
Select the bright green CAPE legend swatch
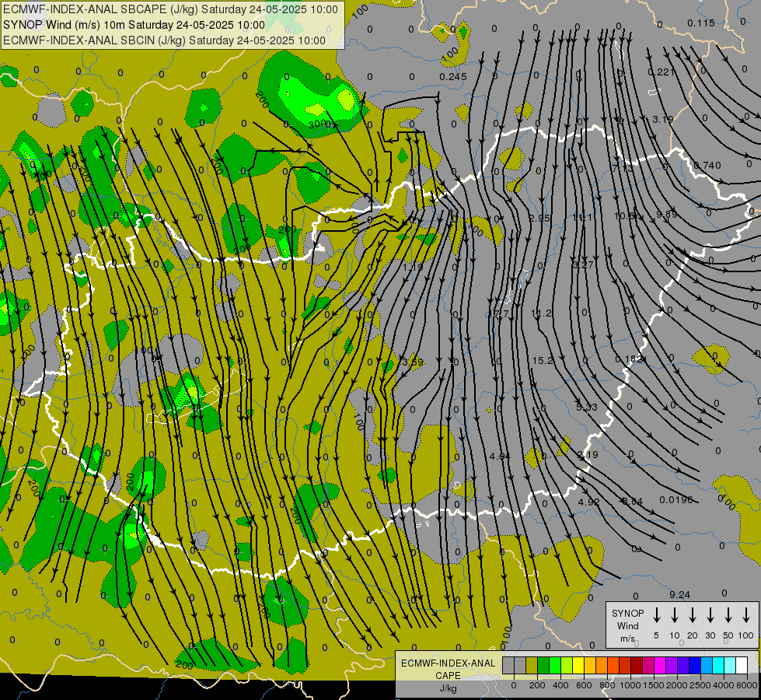(x=555, y=665)
